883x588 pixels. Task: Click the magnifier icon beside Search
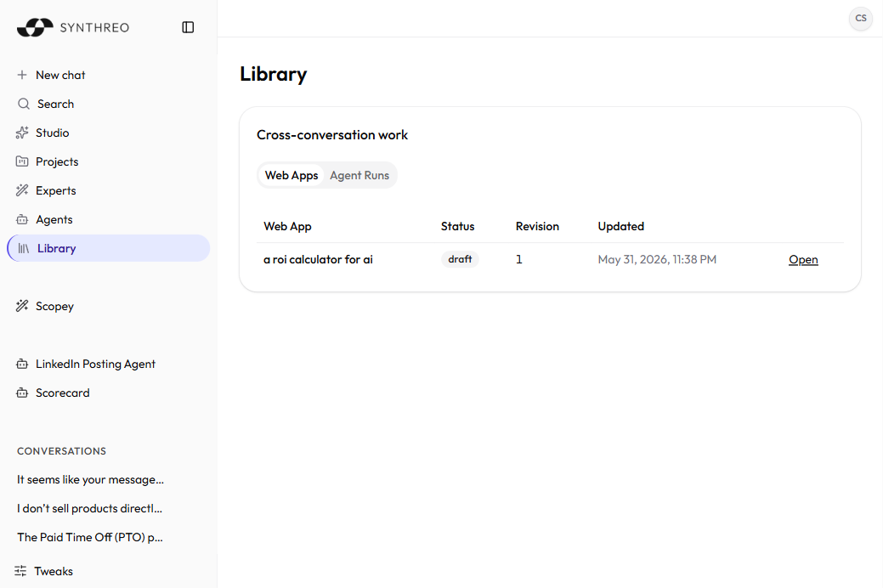(x=23, y=104)
